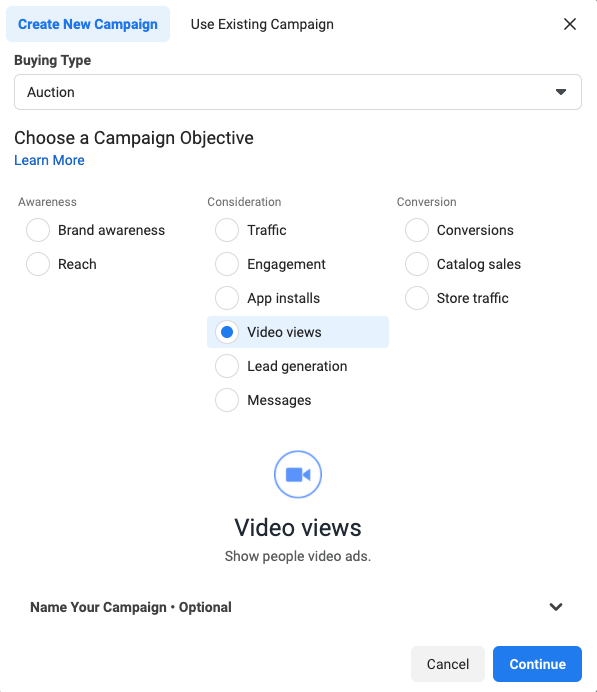Open the Buying Type Auction dropdown
This screenshot has width=597, height=692.
[298, 92]
